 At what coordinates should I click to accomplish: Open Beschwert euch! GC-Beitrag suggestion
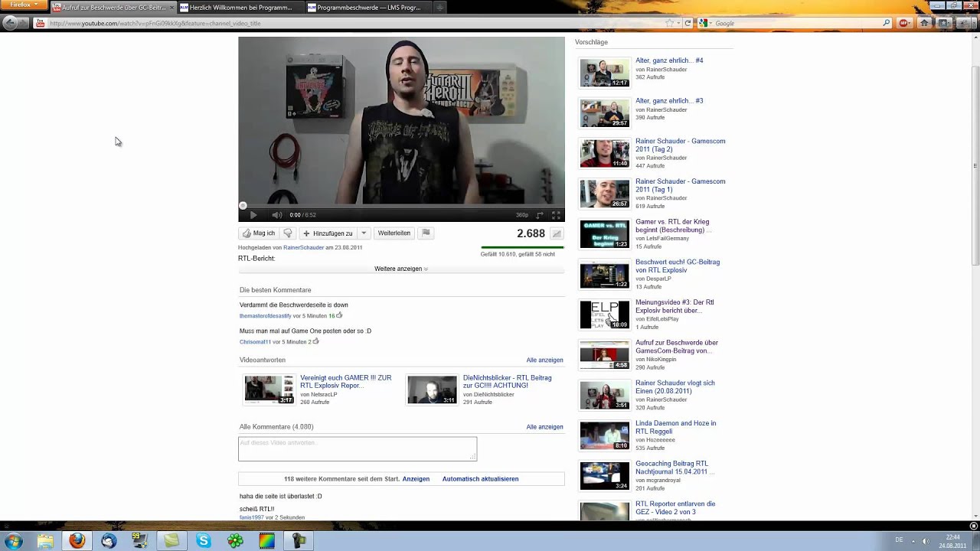pyautogui.click(x=678, y=266)
